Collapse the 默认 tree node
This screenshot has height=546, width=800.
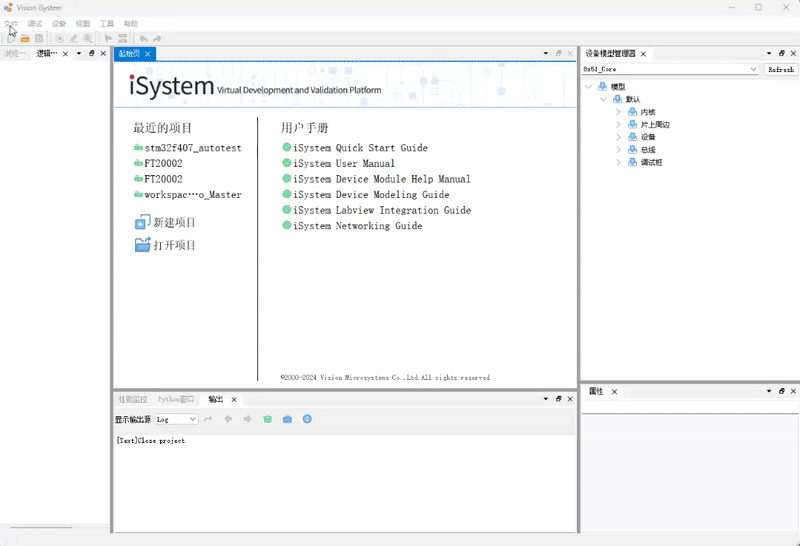coord(604,100)
